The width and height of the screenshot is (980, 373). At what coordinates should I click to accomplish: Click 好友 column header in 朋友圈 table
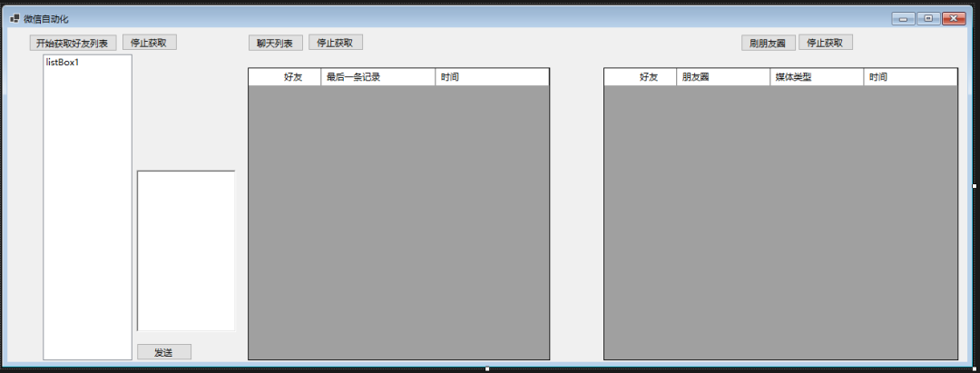(641, 77)
